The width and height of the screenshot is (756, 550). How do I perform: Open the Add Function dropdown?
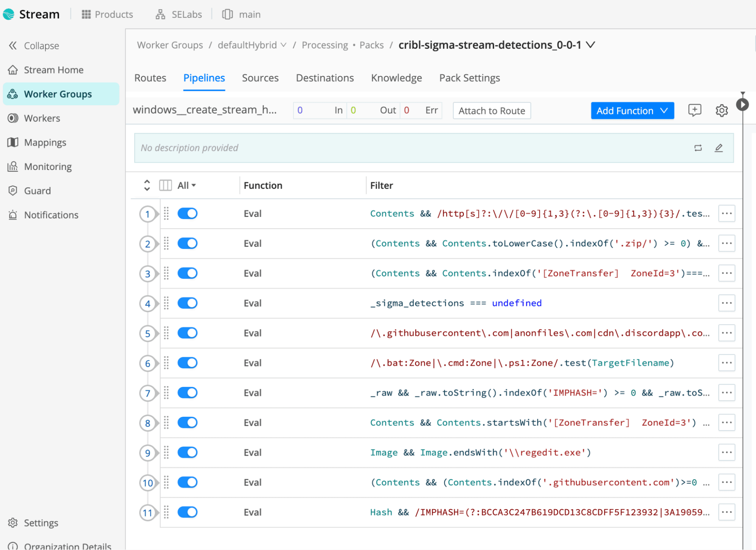pyautogui.click(x=632, y=111)
